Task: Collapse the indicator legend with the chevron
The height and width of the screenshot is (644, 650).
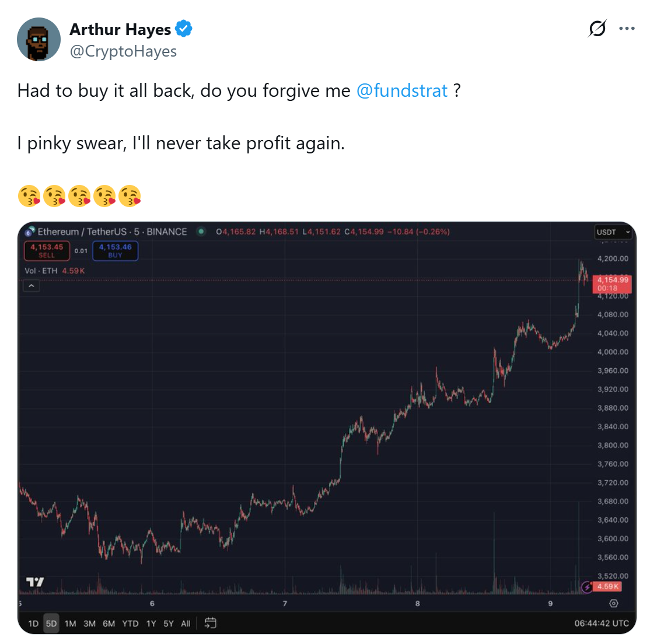Action: [31, 286]
